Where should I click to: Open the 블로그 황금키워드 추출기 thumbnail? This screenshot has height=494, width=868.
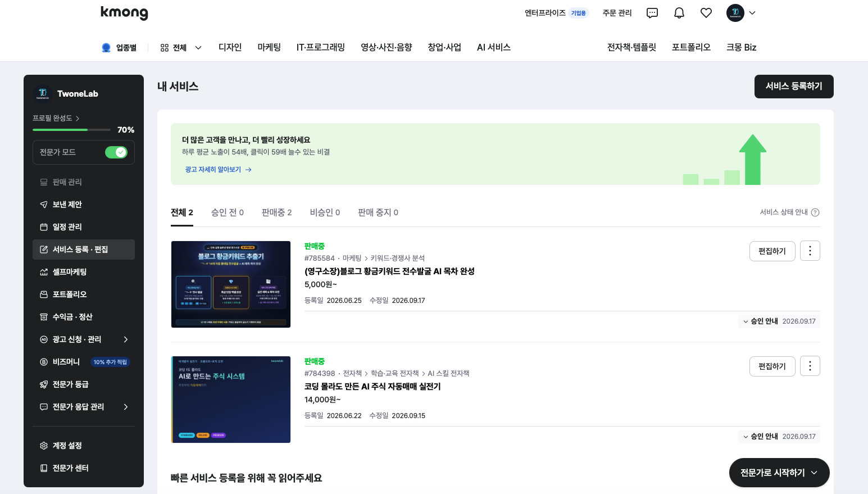pyautogui.click(x=231, y=284)
